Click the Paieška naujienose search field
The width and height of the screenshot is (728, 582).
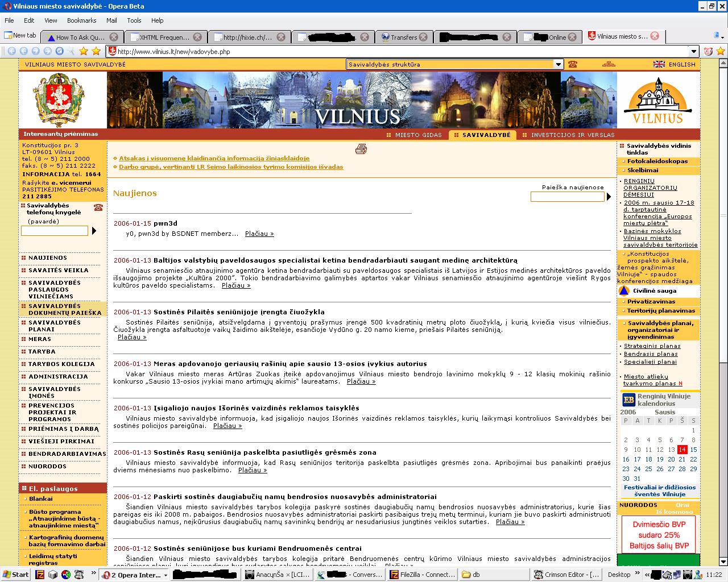click(568, 197)
